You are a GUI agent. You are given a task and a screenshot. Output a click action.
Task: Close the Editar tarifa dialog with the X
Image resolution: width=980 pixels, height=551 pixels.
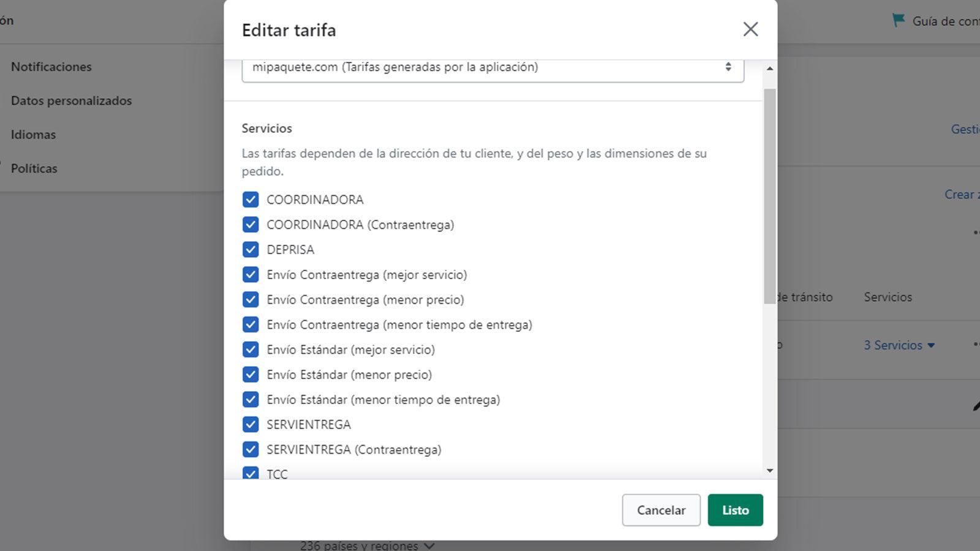750,29
